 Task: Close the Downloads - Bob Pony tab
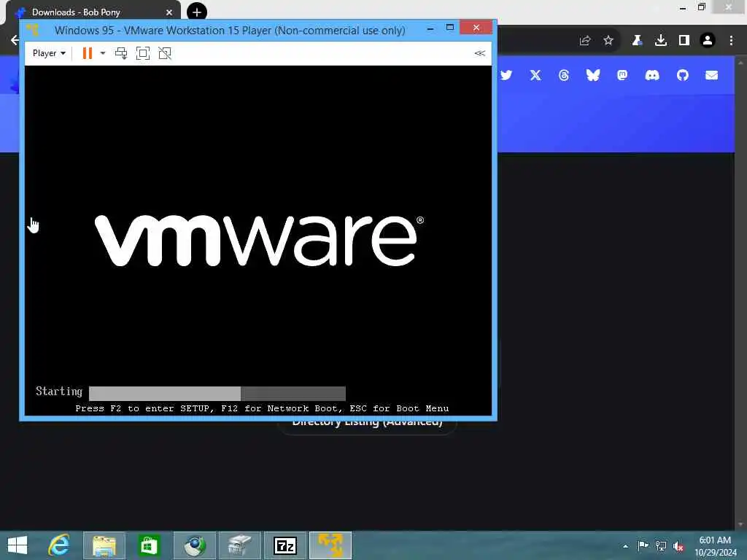coord(169,12)
